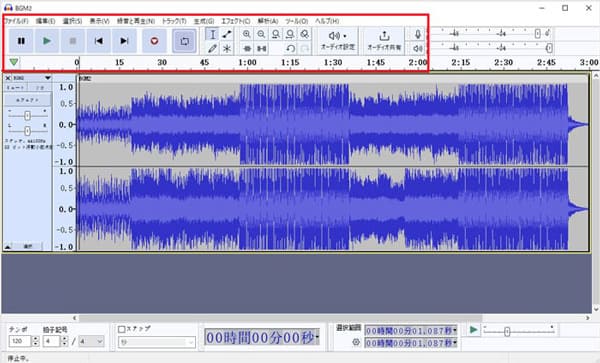Silence audio selection icon
Image resolution: width=600 pixels, height=363 pixels.
[x=262, y=49]
